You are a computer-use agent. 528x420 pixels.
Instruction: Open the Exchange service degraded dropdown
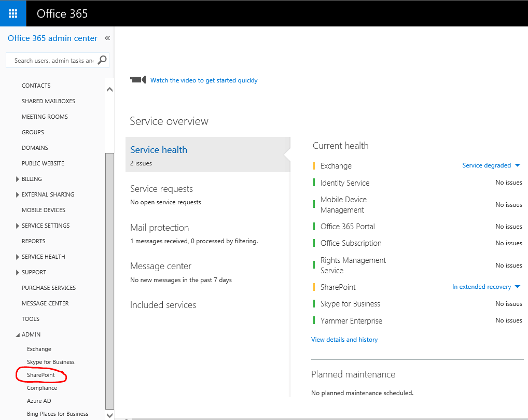coord(491,165)
